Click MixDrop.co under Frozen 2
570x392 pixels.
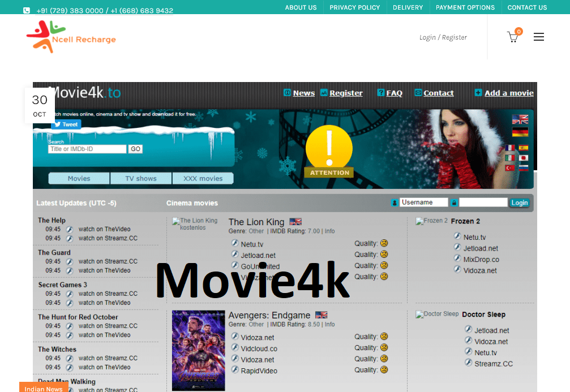tap(481, 260)
